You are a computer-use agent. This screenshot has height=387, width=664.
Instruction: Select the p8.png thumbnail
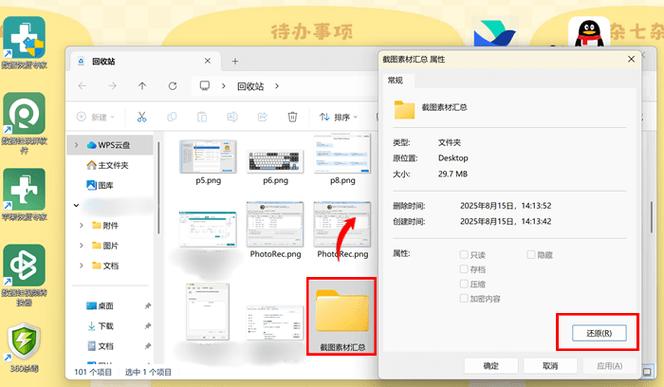(342, 154)
